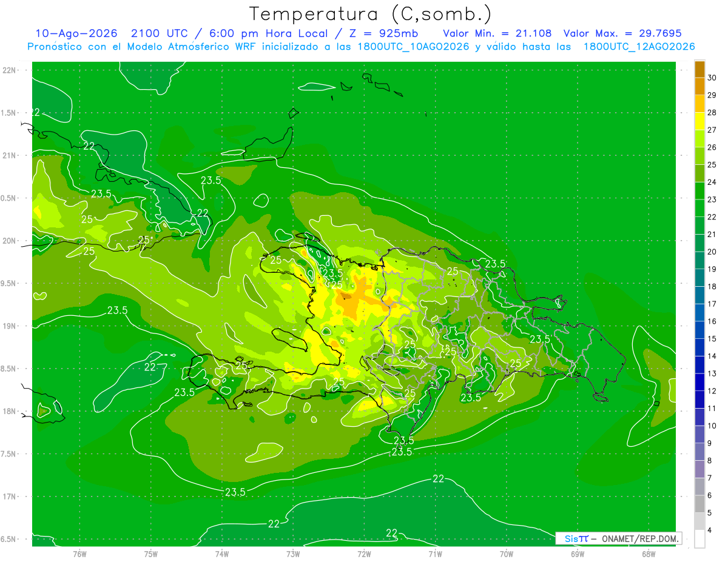Image resolution: width=728 pixels, height=562 pixels.
Task: Click the color scale label '4'
Action: click(710, 530)
